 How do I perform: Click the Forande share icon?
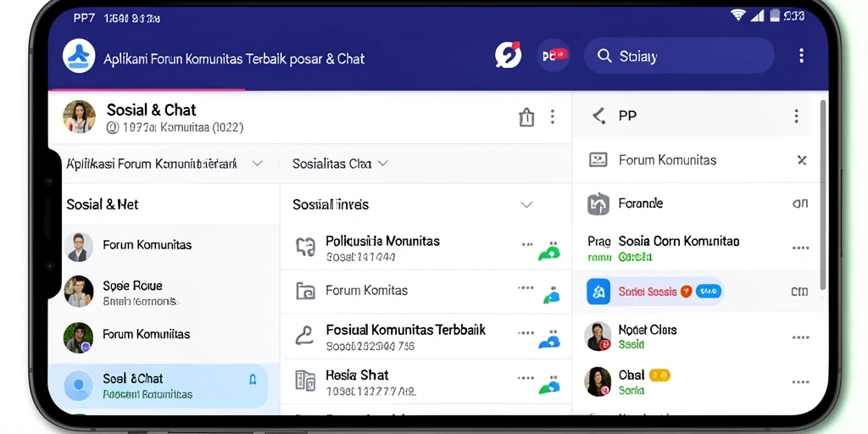pyautogui.click(x=598, y=204)
